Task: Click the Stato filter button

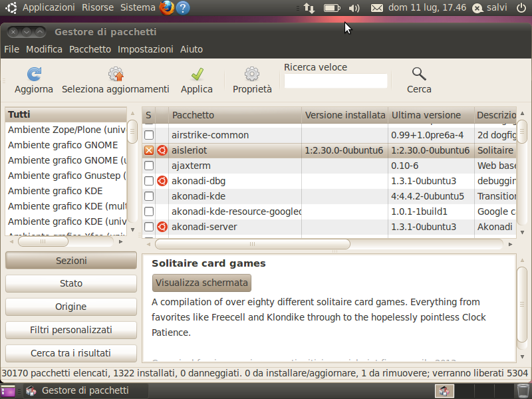Action: pyautogui.click(x=71, y=283)
